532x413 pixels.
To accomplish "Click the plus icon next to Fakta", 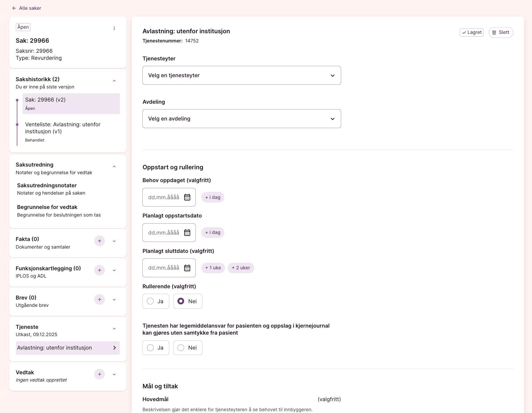I will tap(99, 241).
